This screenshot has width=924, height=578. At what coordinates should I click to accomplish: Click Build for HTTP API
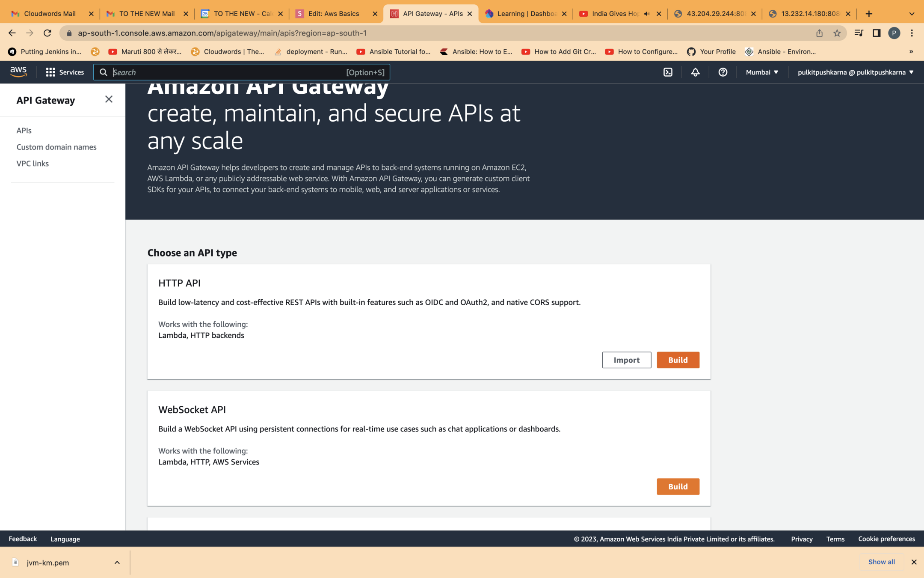(x=678, y=360)
